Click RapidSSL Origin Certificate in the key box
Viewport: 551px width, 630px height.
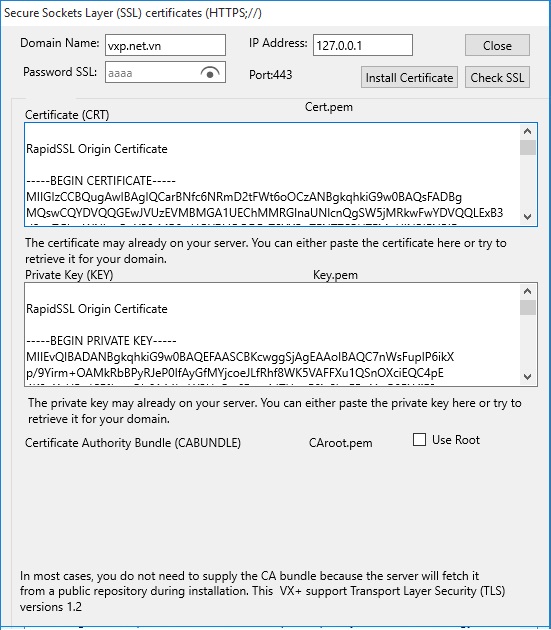click(97, 309)
